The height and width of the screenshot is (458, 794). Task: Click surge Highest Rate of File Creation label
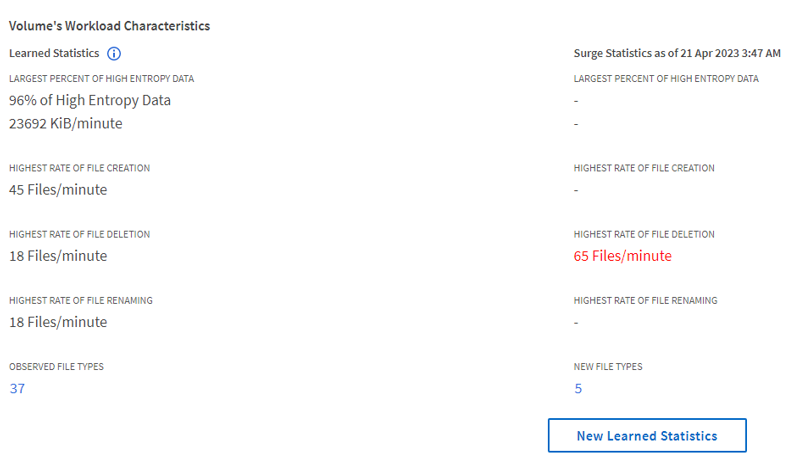coord(644,168)
